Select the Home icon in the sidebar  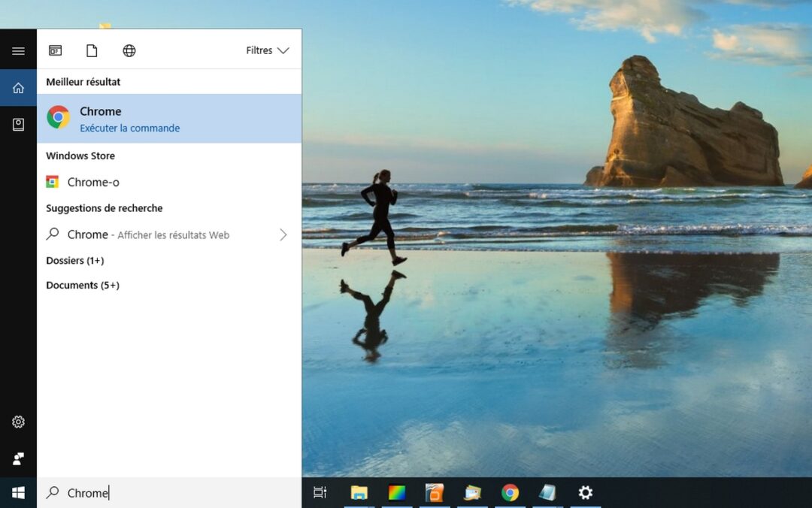(x=18, y=88)
